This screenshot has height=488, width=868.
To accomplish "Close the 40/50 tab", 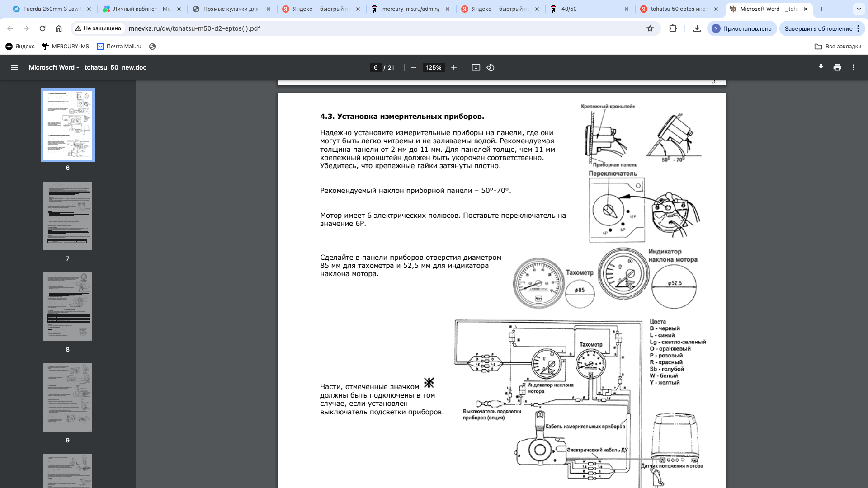I will tap(626, 9).
